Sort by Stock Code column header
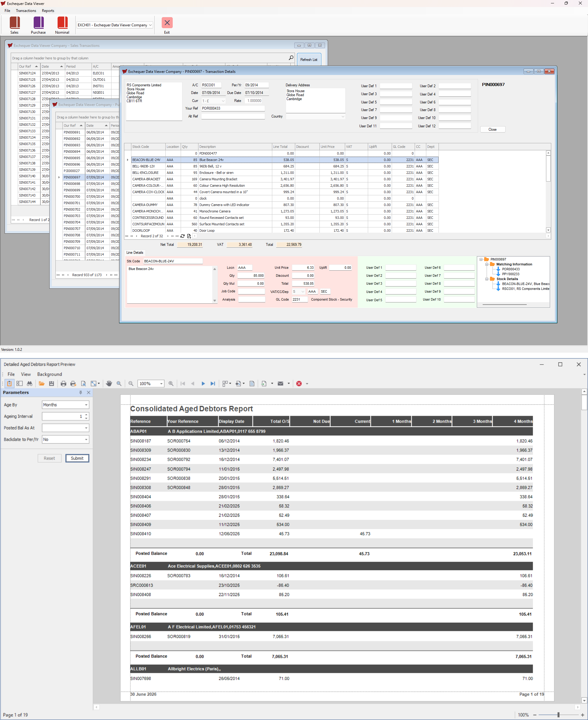Screen dimensions: 588x720 [x=148, y=147]
